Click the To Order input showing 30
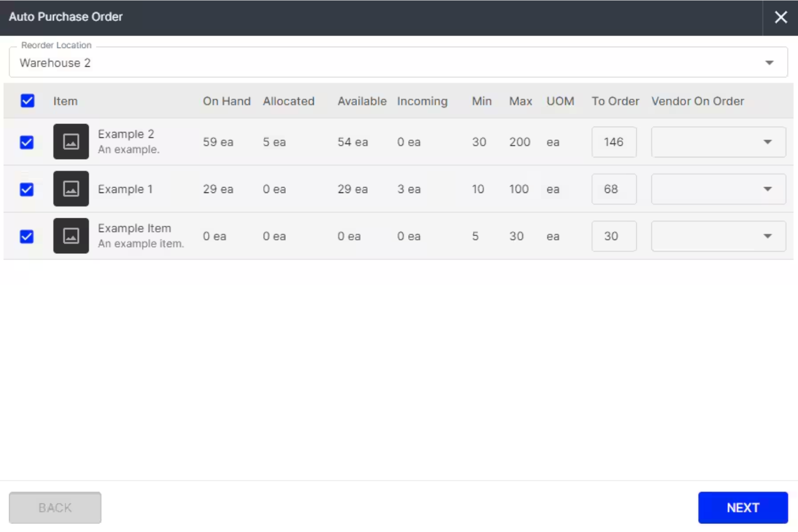The image size is (798, 532). (x=614, y=236)
